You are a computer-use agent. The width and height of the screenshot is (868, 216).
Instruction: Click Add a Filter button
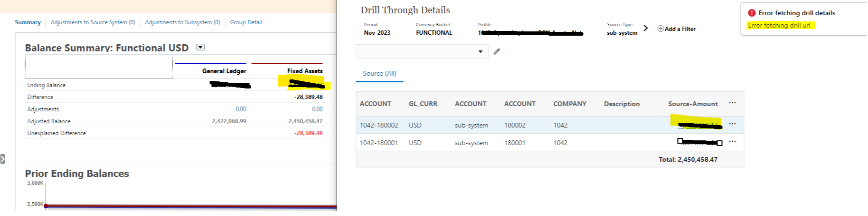click(676, 29)
